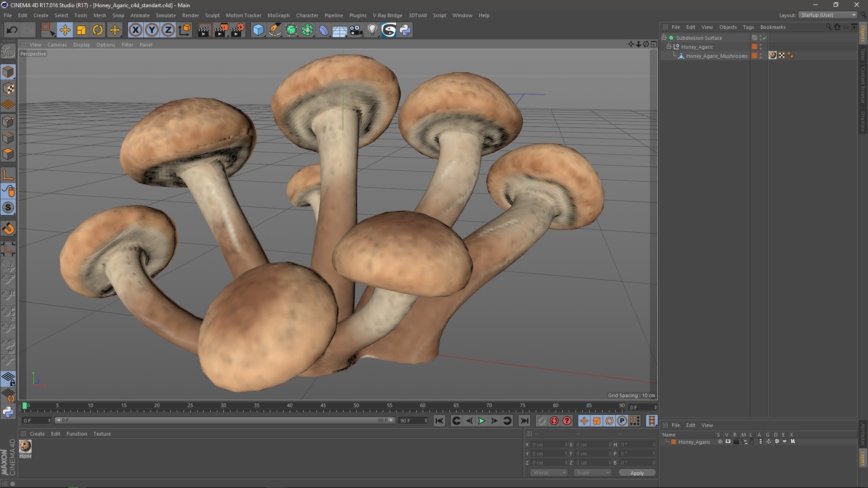Add a Light object

[372, 30]
